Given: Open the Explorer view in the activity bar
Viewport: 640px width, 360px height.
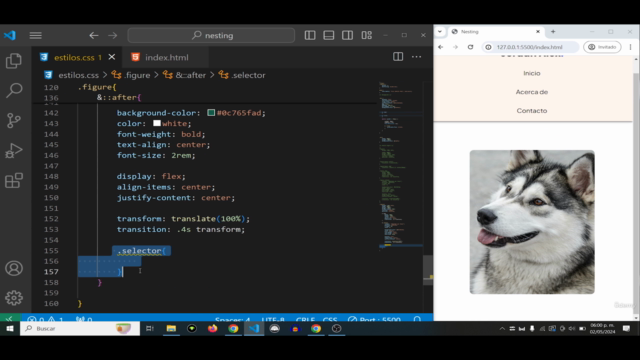Looking at the screenshot, I should tap(14, 61).
